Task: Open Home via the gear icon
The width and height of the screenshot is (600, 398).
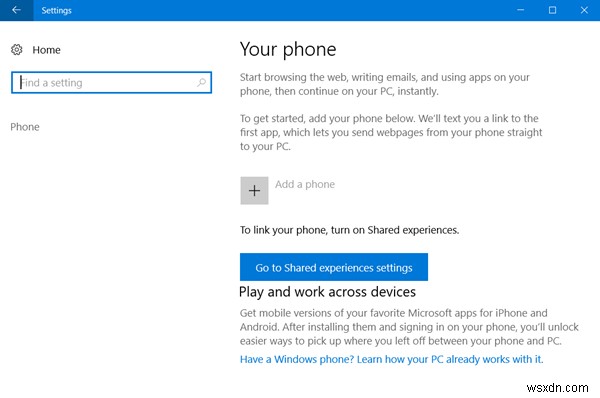Action: tap(16, 50)
